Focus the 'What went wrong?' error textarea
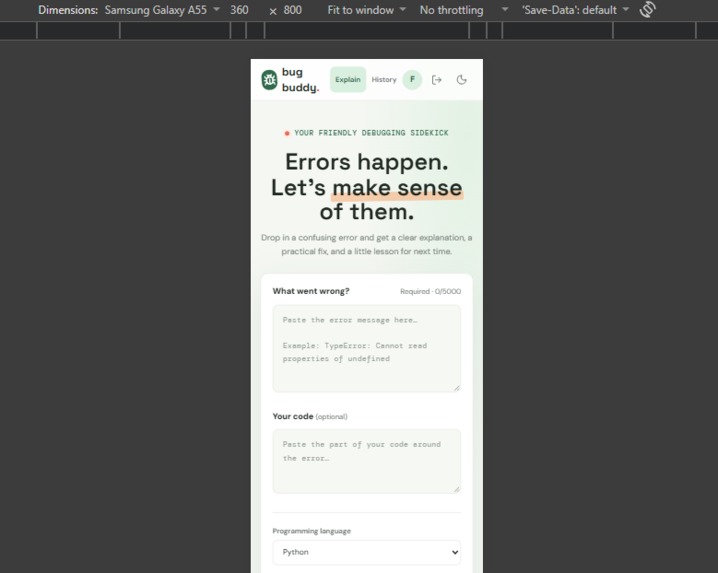This screenshot has width=718, height=573. (366, 349)
